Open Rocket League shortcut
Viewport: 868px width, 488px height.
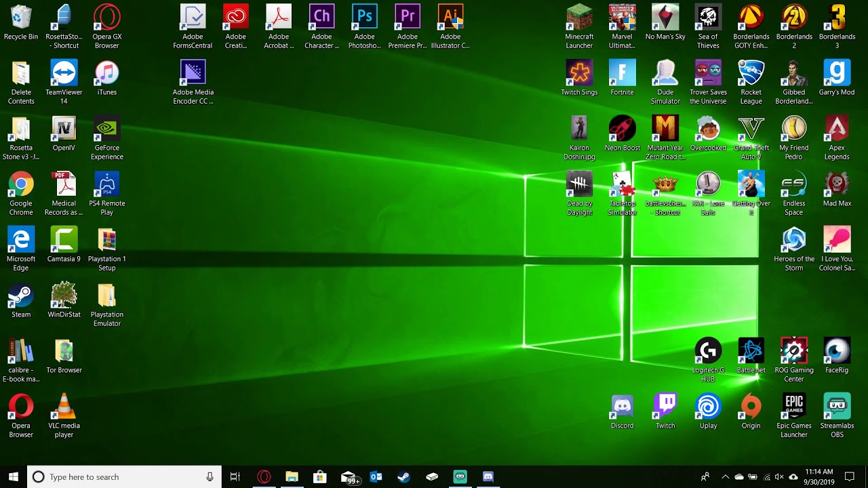751,81
